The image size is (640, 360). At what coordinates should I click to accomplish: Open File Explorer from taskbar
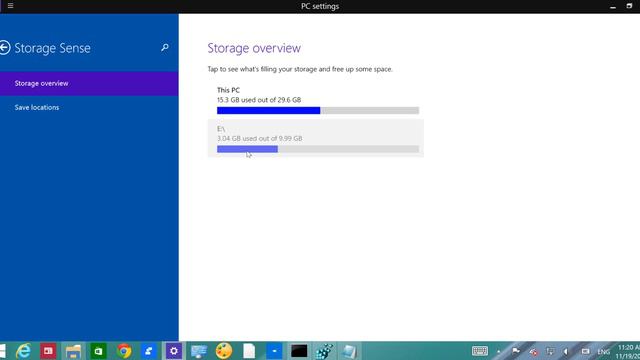point(73,351)
